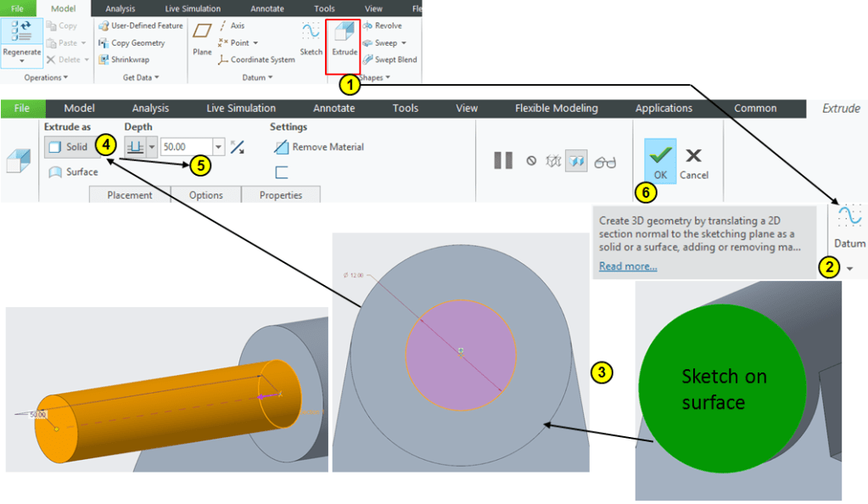The width and height of the screenshot is (868, 504).
Task: Toggle Extrude as Solid
Action: 70,147
